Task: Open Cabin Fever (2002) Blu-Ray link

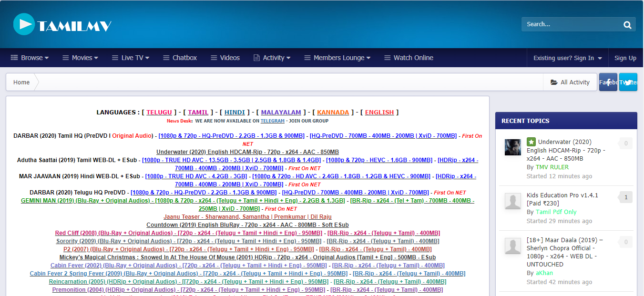Action: 189,265
